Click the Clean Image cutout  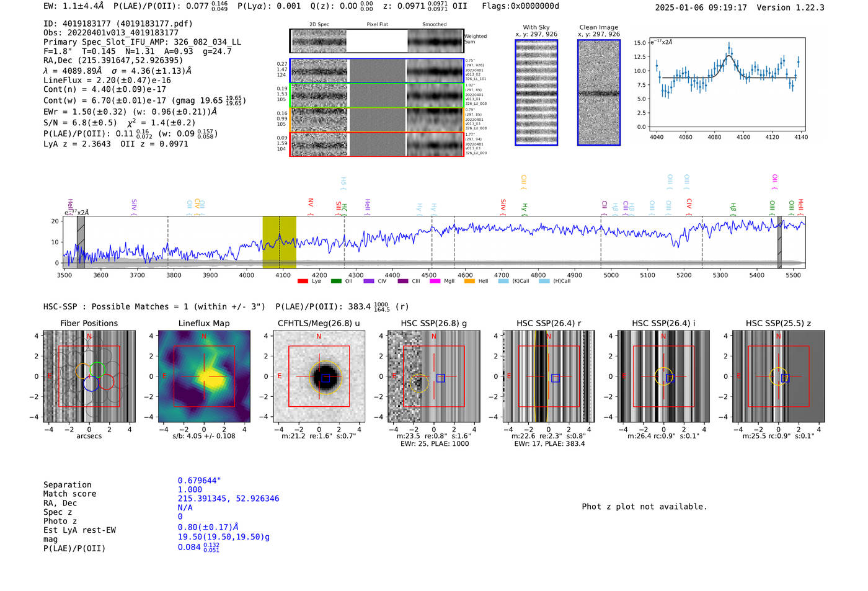599,92
